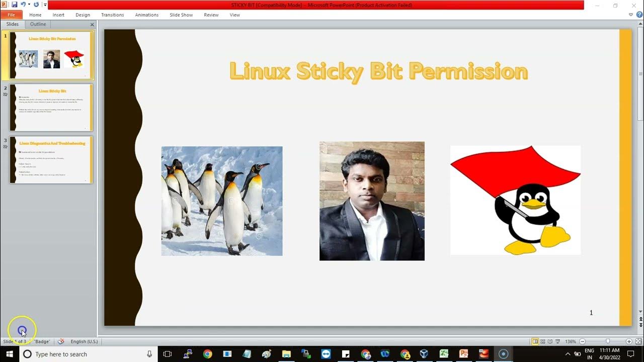Select the Slides pane tab

(x=13, y=24)
